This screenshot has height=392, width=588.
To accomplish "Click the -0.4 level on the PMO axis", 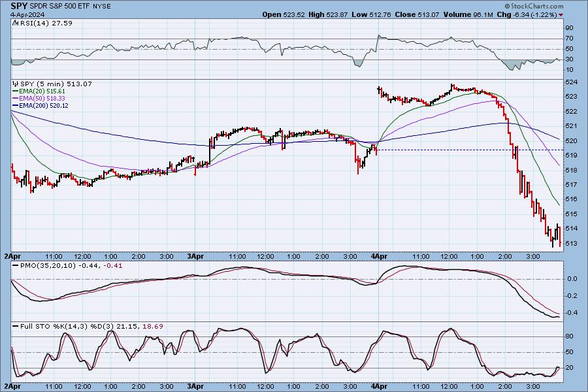I will (x=571, y=313).
